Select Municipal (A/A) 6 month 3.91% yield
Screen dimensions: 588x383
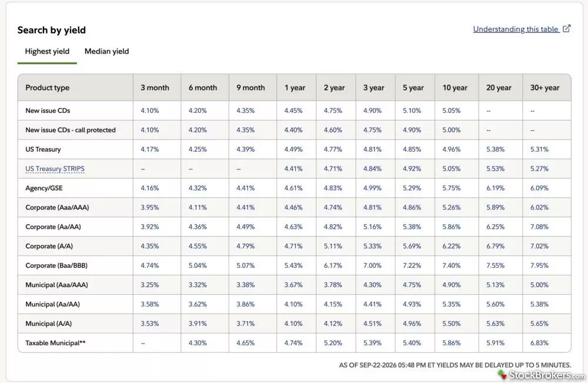pos(198,324)
